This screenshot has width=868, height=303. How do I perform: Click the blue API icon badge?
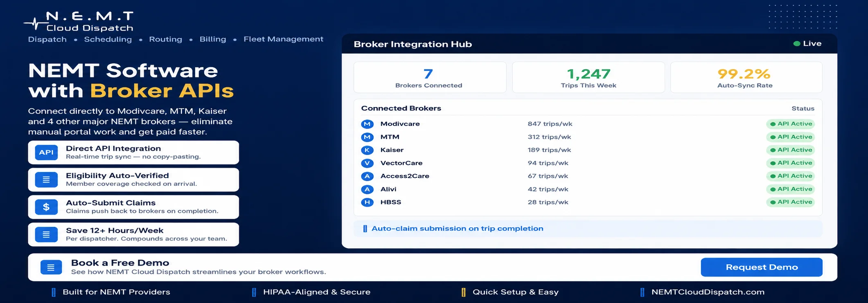pyautogui.click(x=46, y=153)
